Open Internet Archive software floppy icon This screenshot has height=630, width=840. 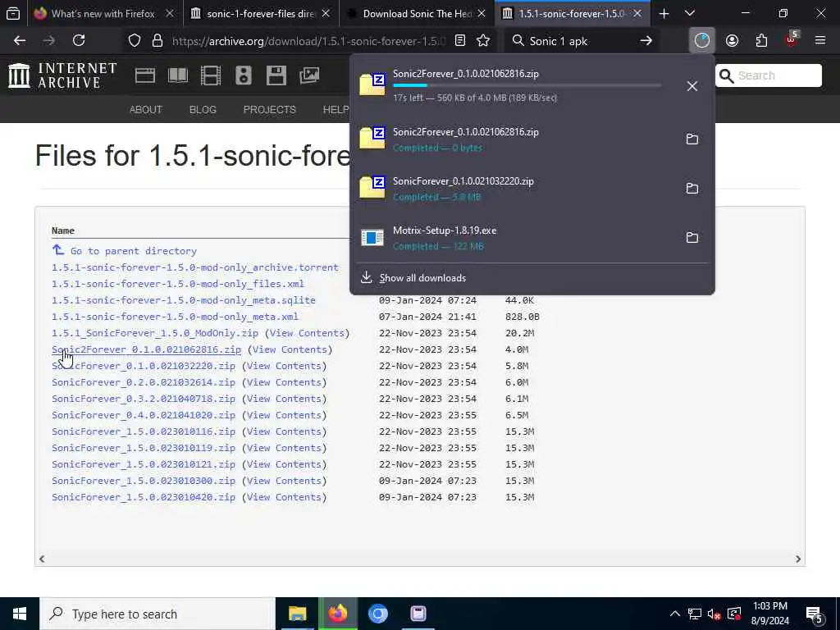pyautogui.click(x=276, y=75)
